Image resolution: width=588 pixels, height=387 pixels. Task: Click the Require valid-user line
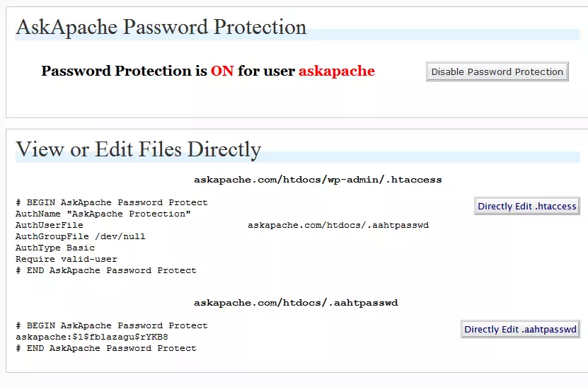click(67, 259)
